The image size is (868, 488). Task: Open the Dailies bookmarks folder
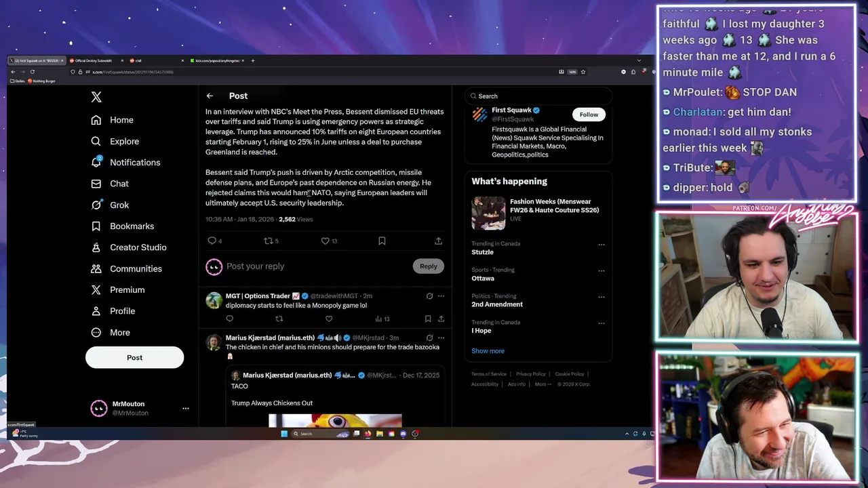click(x=17, y=81)
